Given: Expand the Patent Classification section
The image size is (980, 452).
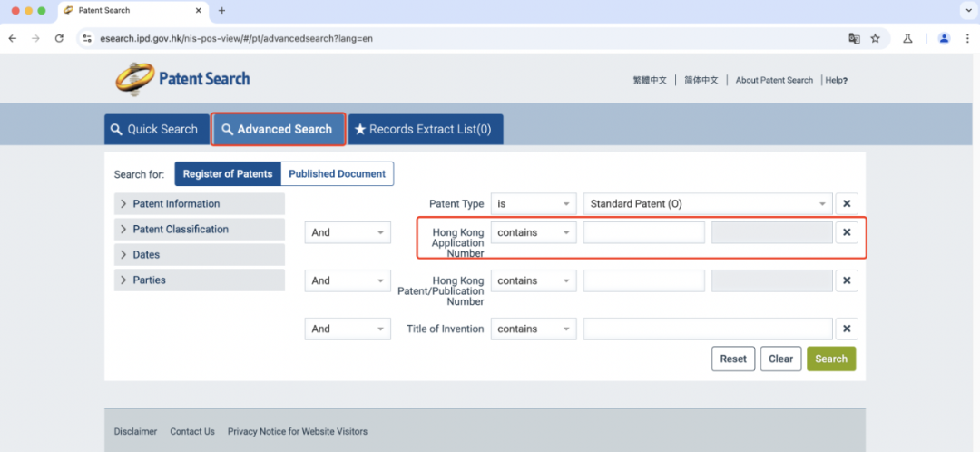Looking at the screenshot, I should 181,230.
